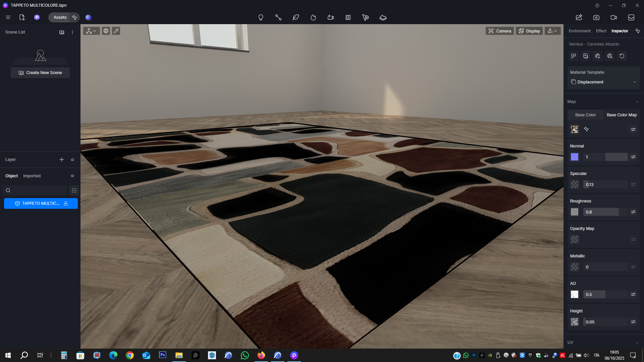Click the camera screenshot render icon

[596, 17]
